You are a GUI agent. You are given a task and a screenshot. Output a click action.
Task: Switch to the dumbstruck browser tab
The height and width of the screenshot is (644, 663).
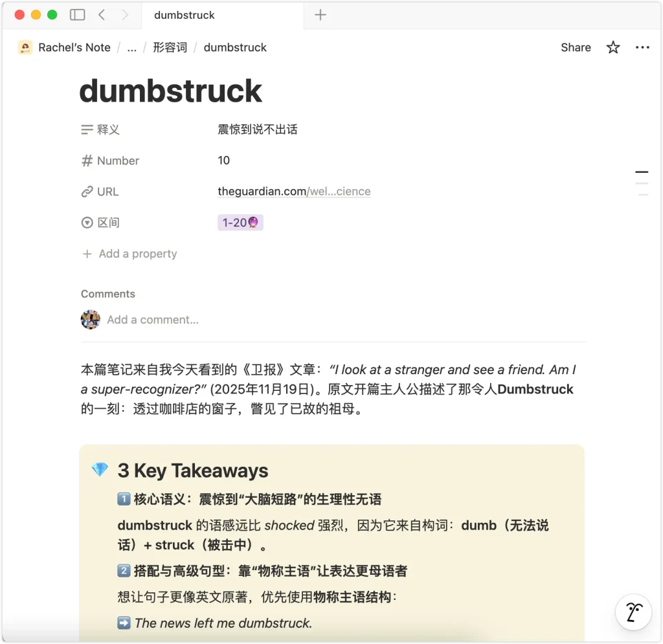pyautogui.click(x=185, y=15)
